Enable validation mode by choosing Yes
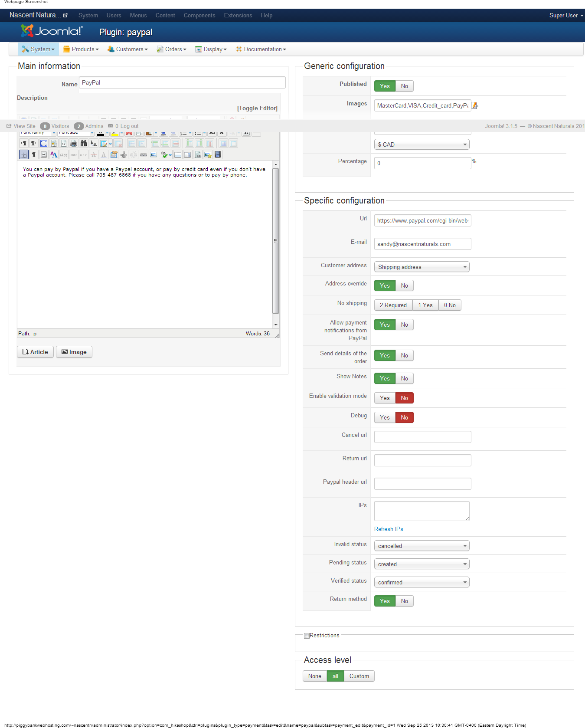The width and height of the screenshot is (585, 728). (x=385, y=398)
